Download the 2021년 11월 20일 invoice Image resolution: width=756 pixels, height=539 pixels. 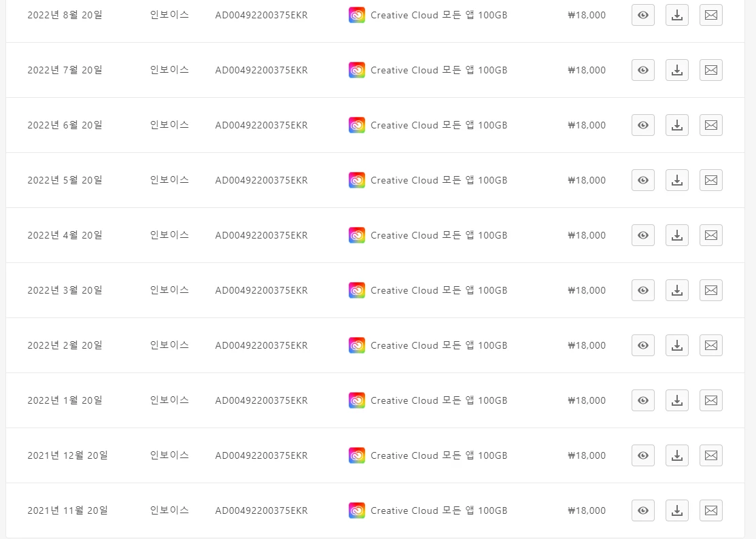click(x=677, y=510)
